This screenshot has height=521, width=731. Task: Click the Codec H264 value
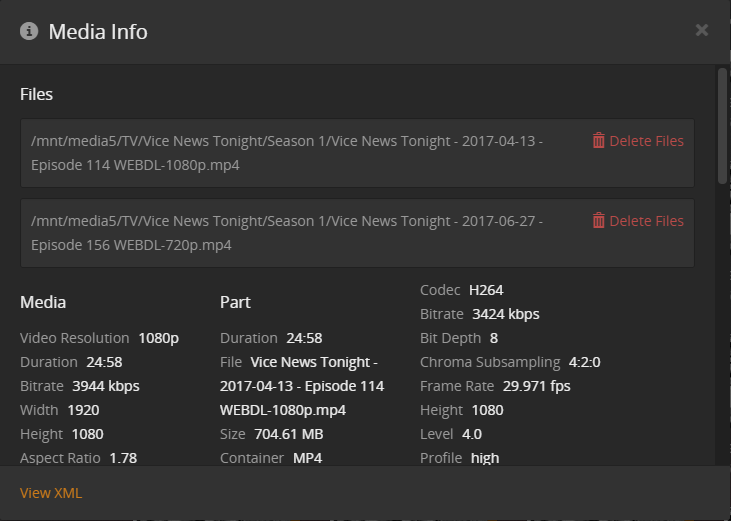pyautogui.click(x=486, y=290)
